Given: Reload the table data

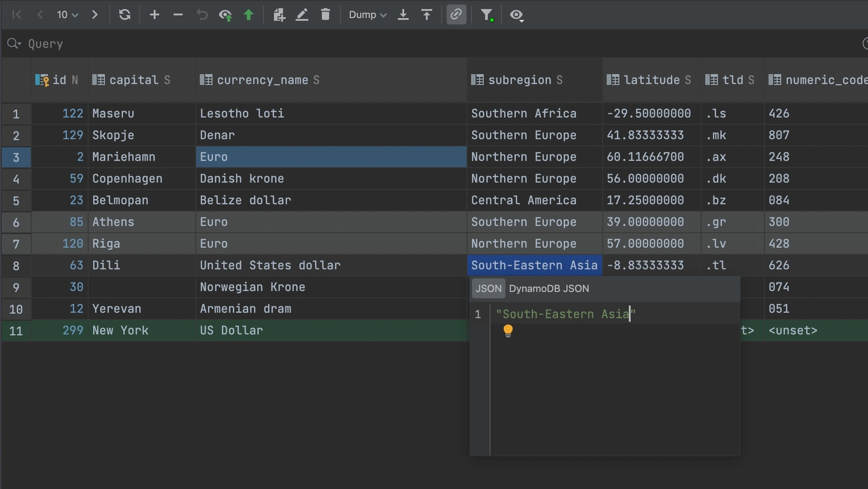Looking at the screenshot, I should (x=125, y=15).
